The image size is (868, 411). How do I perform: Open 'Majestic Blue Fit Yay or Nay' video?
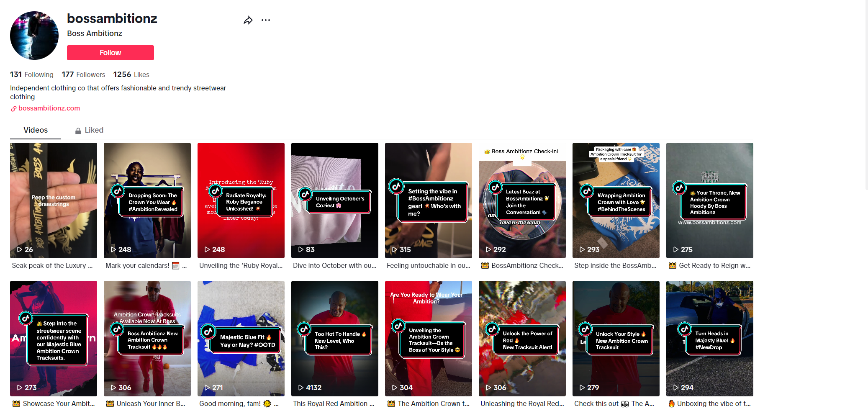tap(241, 339)
